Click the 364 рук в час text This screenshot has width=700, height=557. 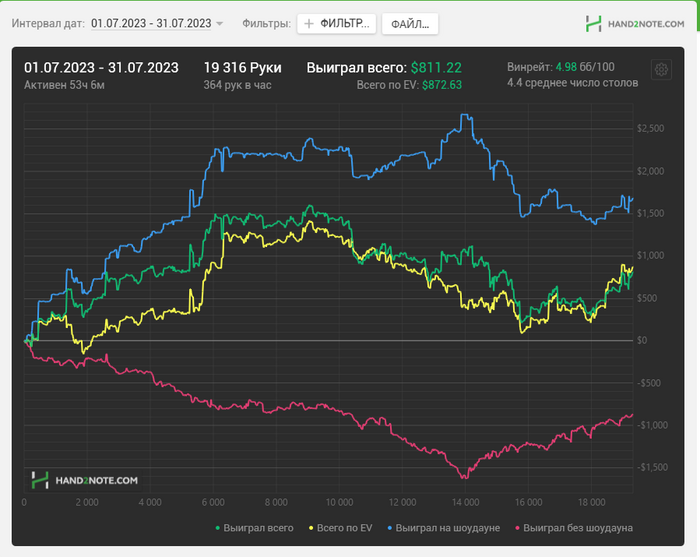(238, 85)
